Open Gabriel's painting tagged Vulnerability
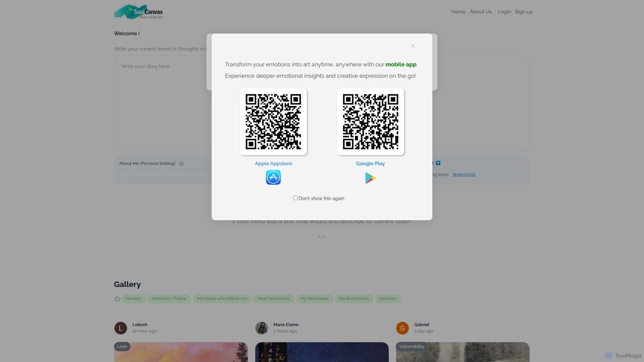Image resolution: width=644 pixels, height=362 pixels. 463,352
